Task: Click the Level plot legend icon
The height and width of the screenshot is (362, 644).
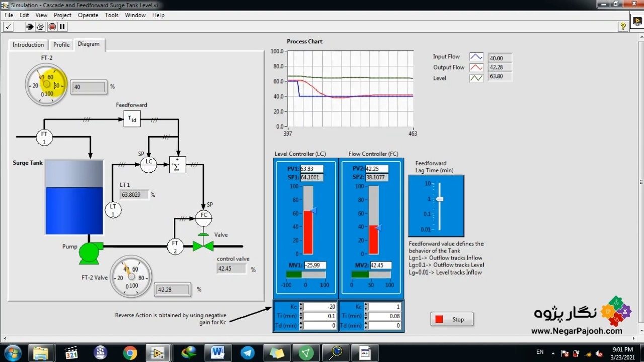Action: pos(476,78)
